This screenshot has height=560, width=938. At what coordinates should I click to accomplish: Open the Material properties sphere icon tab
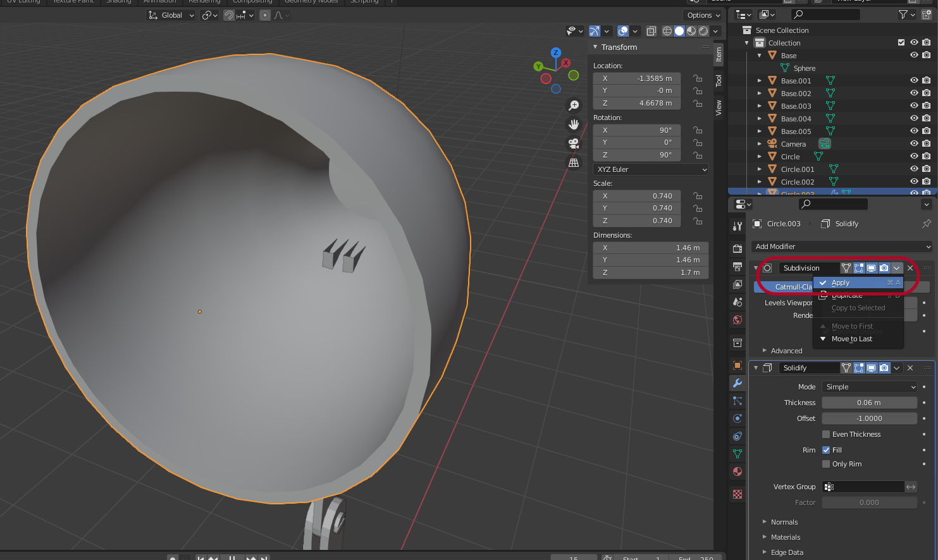click(737, 472)
